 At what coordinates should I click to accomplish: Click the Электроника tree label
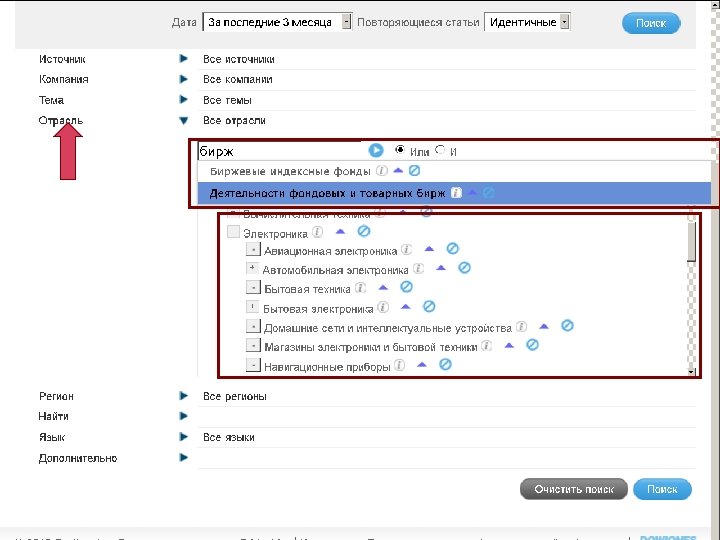[x=275, y=234]
